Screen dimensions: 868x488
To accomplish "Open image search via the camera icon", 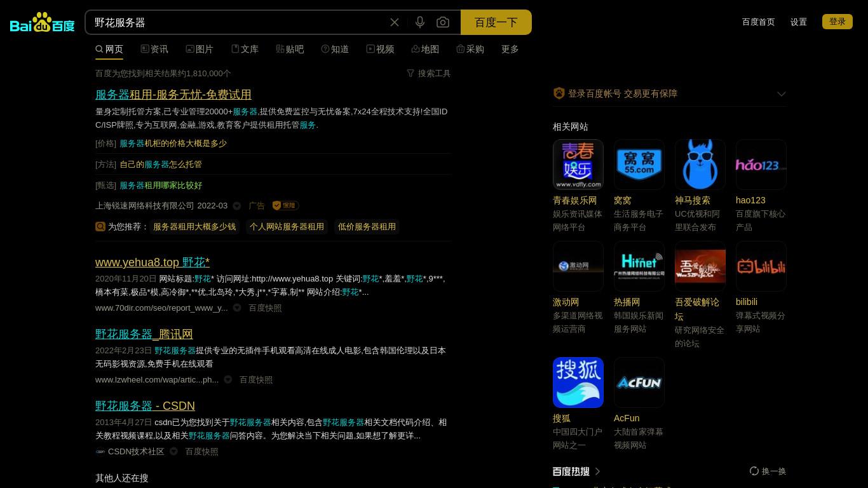I will [x=443, y=22].
